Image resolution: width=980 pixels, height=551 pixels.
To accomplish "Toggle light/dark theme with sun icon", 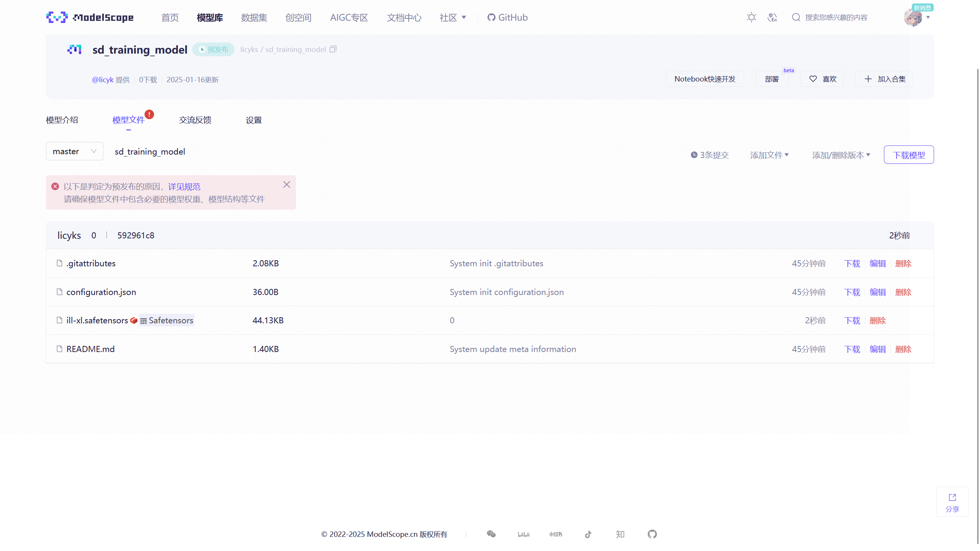I will (751, 17).
